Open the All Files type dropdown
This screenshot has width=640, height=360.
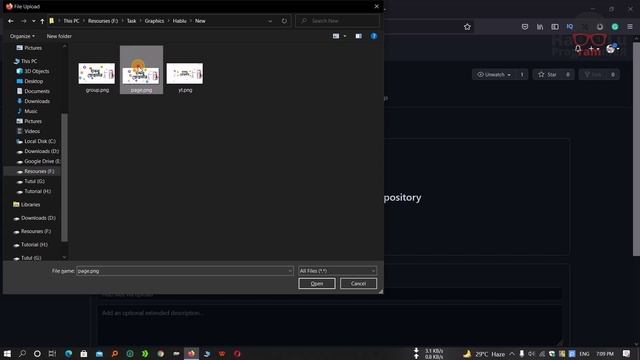coord(338,271)
